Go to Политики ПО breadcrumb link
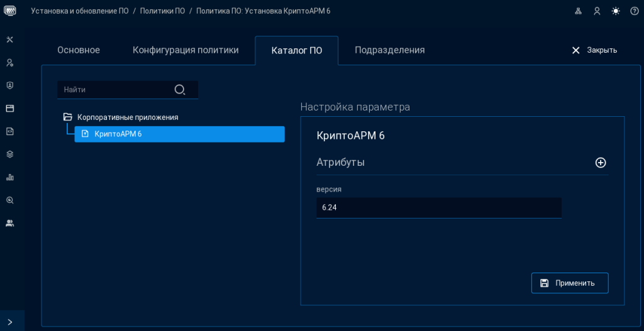The height and width of the screenshot is (331, 644). click(x=162, y=11)
